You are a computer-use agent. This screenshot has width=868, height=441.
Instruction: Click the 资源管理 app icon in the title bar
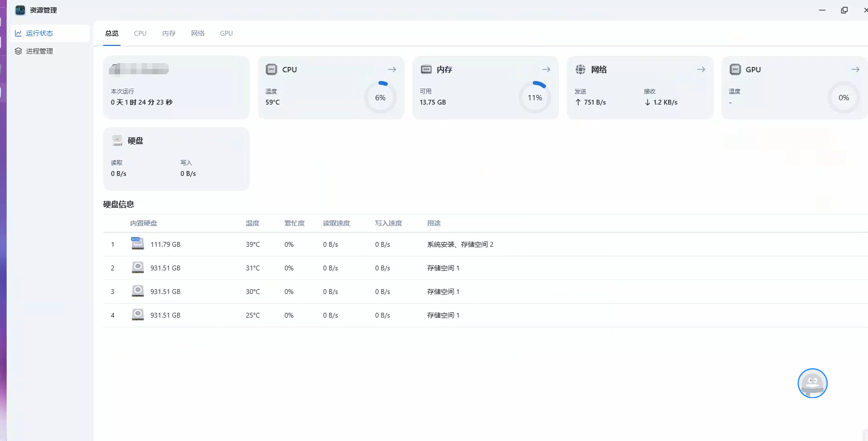point(20,10)
